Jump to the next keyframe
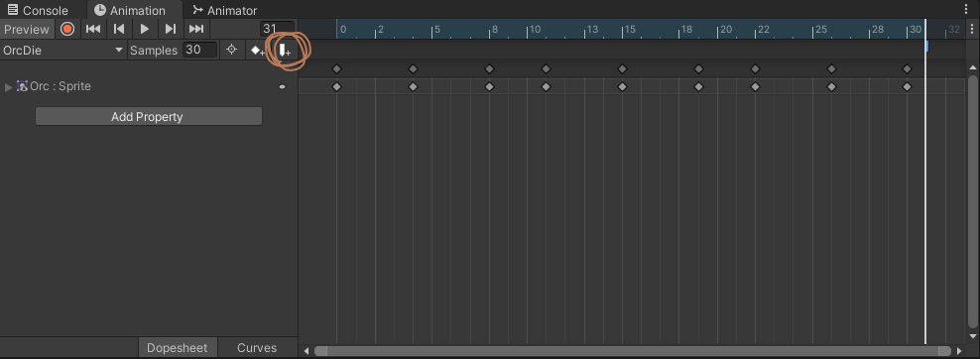The height and width of the screenshot is (359, 980). click(x=170, y=29)
